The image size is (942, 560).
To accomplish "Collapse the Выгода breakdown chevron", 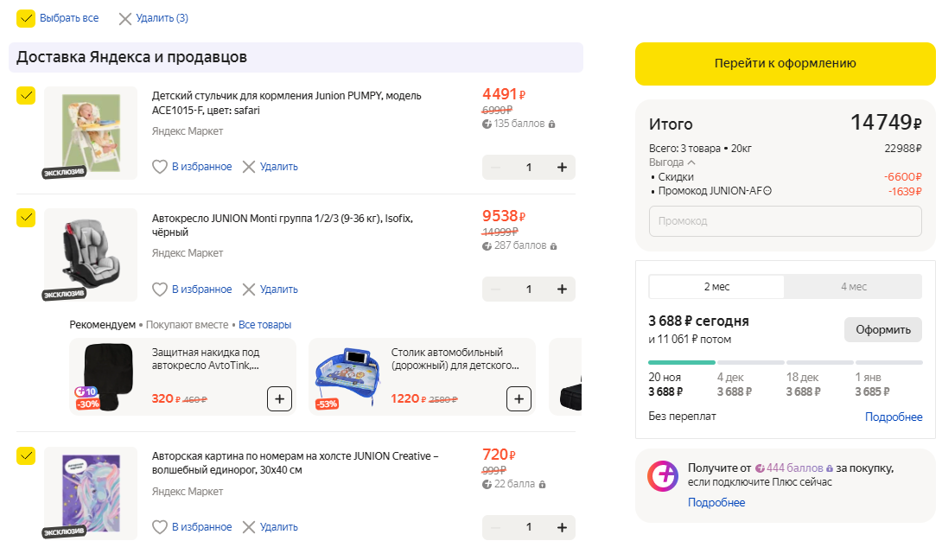I will 691,162.
